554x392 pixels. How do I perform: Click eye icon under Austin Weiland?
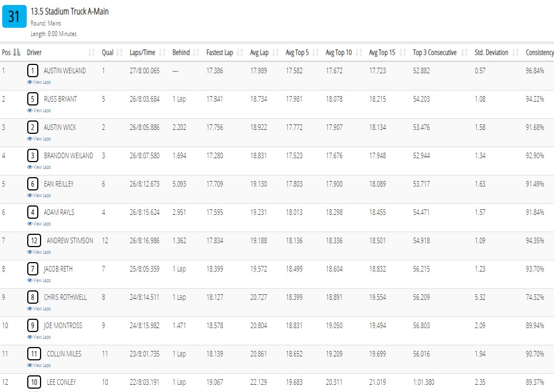29,82
